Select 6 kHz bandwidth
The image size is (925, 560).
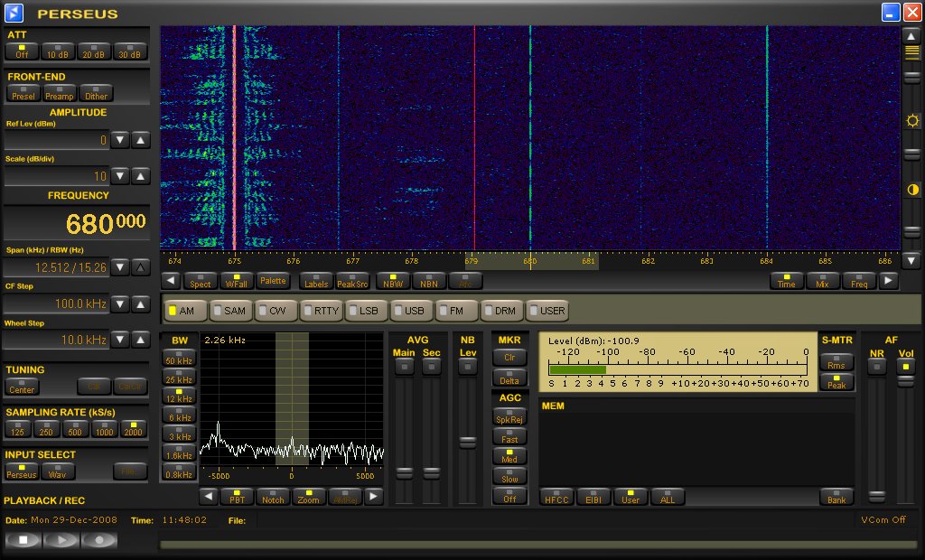(179, 415)
